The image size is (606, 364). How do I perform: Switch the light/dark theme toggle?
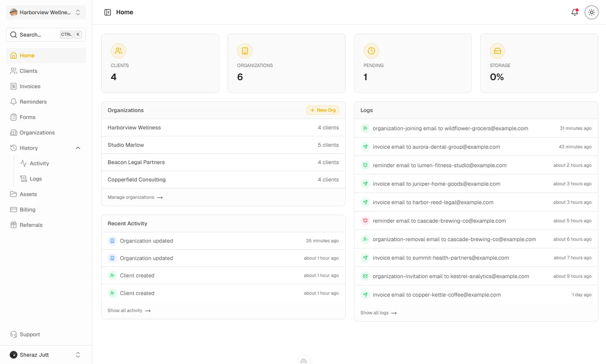pyautogui.click(x=591, y=12)
